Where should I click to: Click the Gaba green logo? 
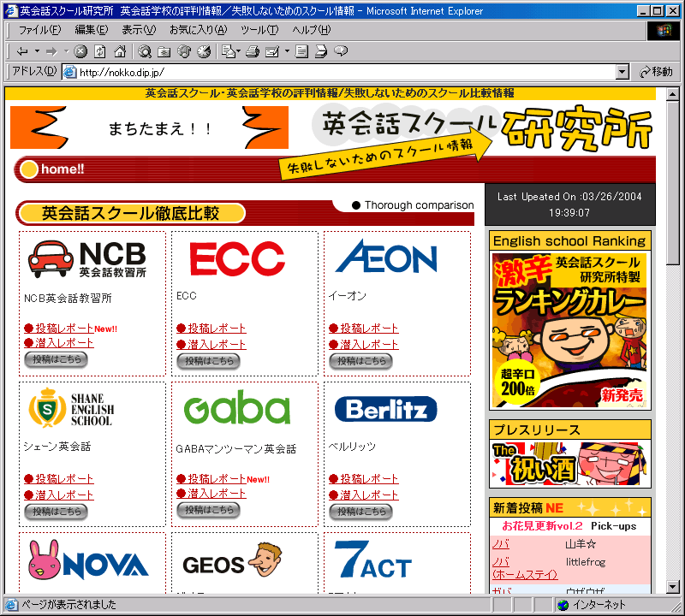click(237, 407)
